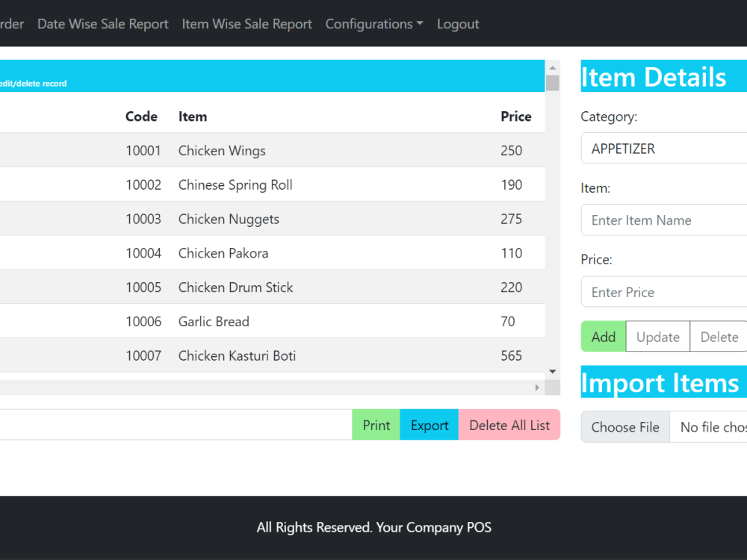The image size is (747, 560).
Task: Click the Item column header
Action: [x=193, y=116]
